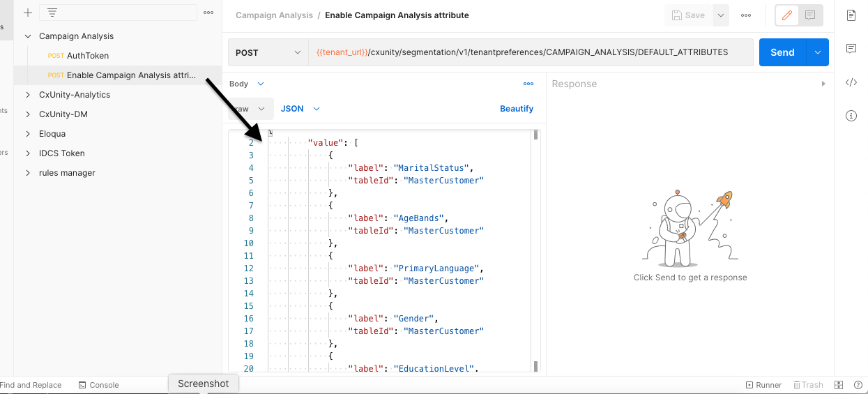Collapse the Campaign Analysis collection
Viewport: 868px width, 394px height.
(28, 36)
